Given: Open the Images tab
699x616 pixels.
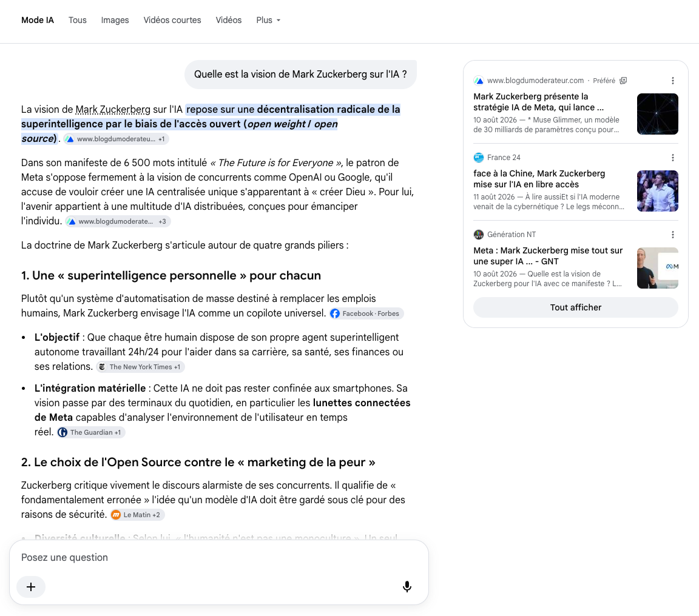Looking at the screenshot, I should pos(115,20).
